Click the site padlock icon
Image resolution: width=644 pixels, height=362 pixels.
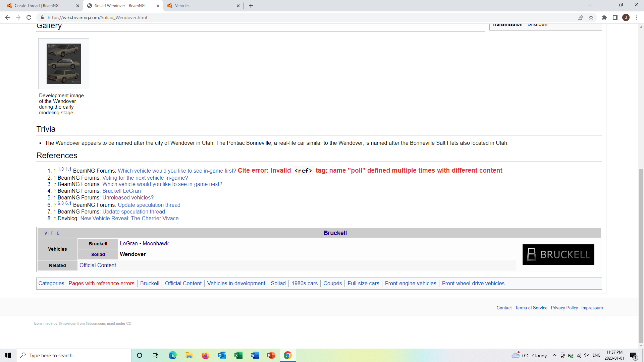tap(42, 17)
